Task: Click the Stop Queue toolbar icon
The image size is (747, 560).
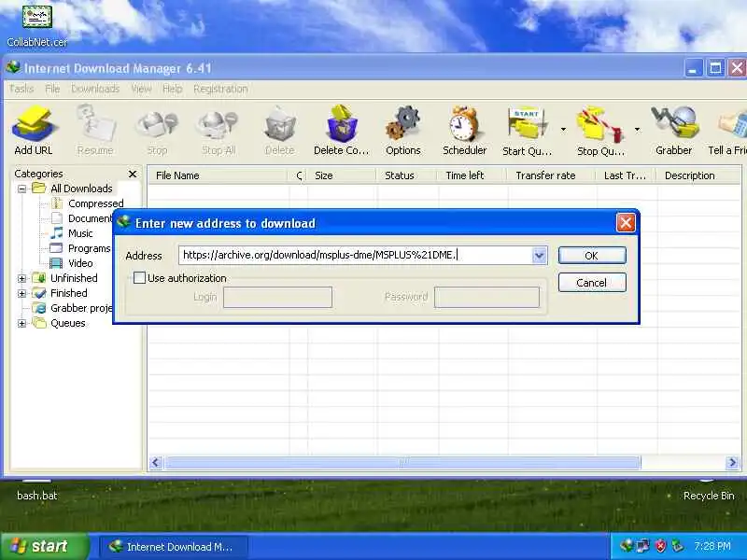Action: [600, 131]
